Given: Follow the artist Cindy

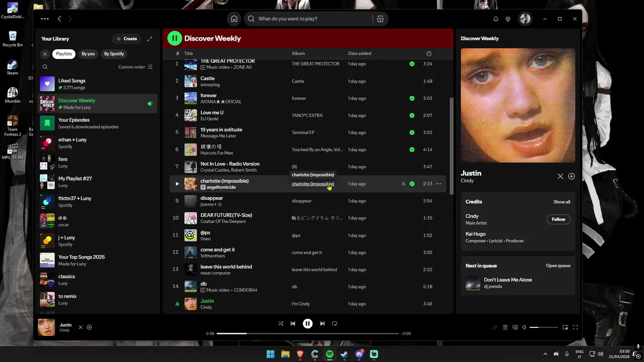Looking at the screenshot, I should click(x=558, y=219).
